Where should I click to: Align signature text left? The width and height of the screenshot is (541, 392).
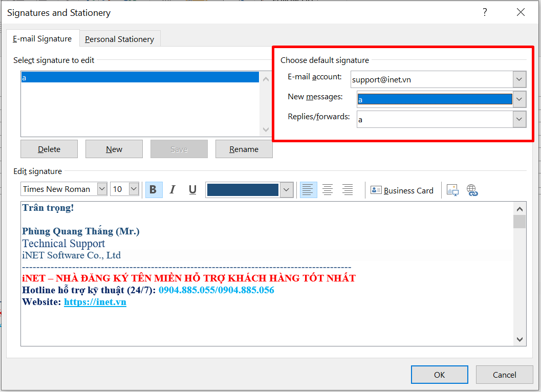308,189
